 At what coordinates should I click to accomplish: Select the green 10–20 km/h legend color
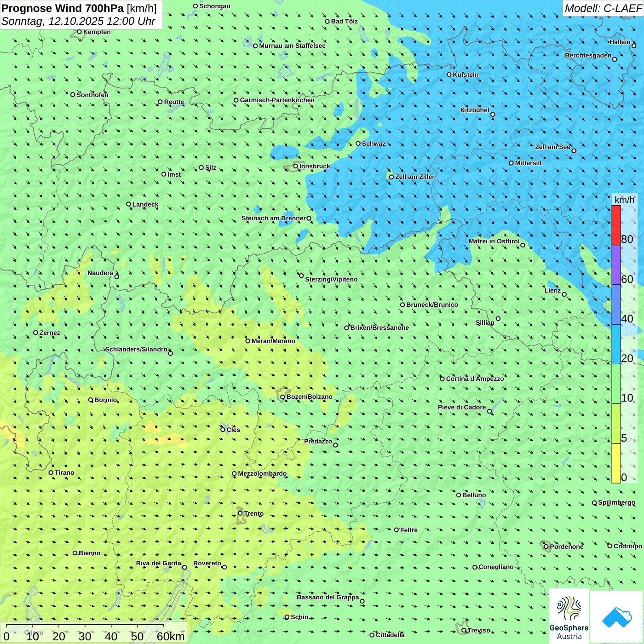pos(616,384)
